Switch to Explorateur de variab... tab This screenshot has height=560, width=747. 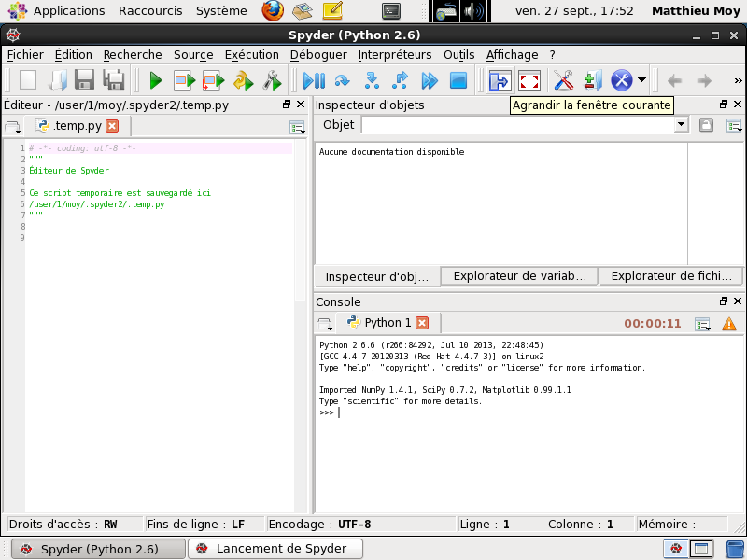[519, 276]
